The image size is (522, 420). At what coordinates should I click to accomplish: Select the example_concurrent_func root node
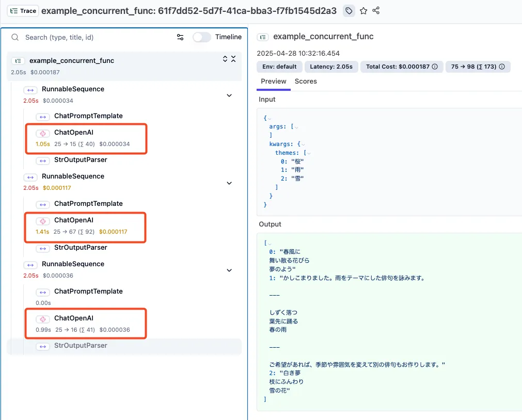(124, 66)
